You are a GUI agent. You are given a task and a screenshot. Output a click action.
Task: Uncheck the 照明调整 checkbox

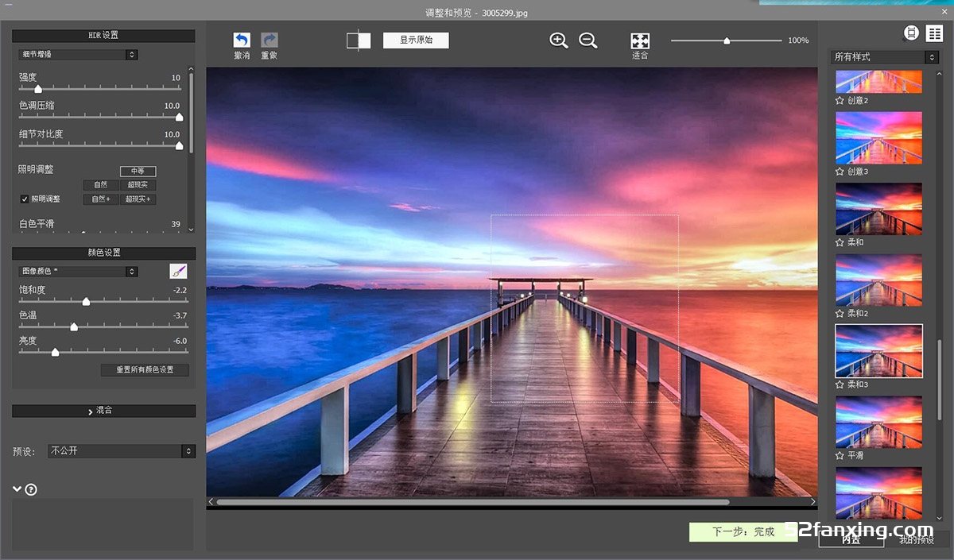25,199
